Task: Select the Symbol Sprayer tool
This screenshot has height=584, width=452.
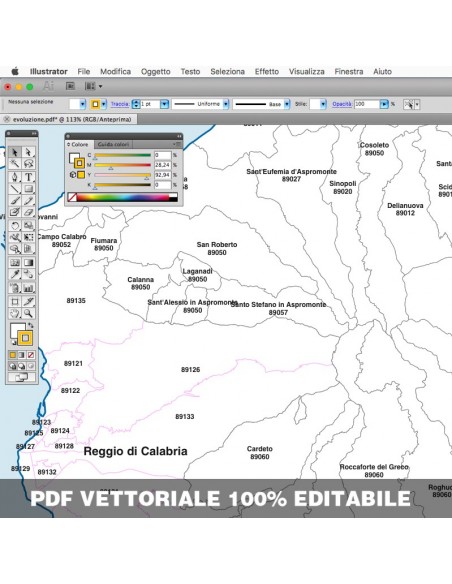Action: pyautogui.click(x=15, y=288)
